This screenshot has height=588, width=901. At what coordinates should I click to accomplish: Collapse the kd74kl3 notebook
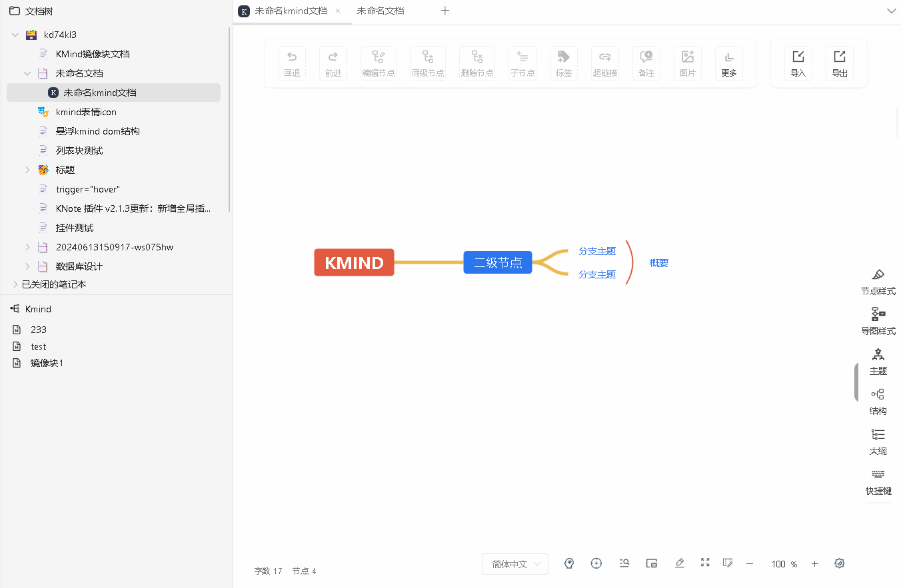15,35
